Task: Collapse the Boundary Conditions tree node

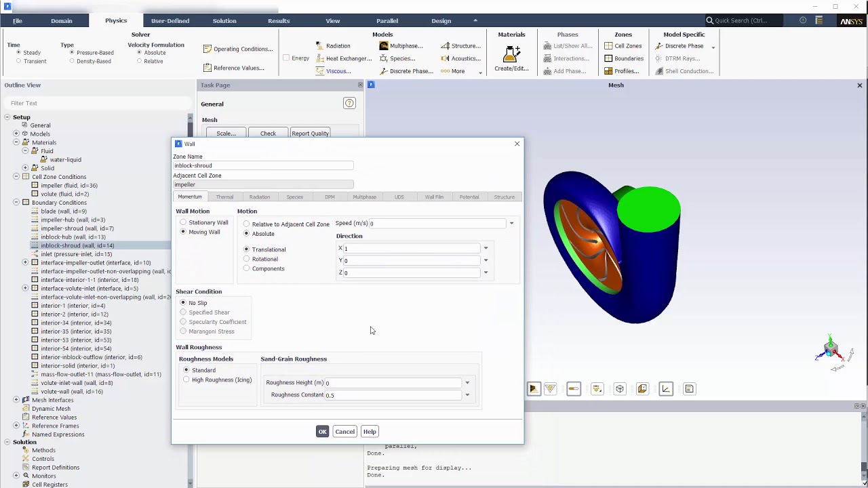Action: tap(16, 203)
